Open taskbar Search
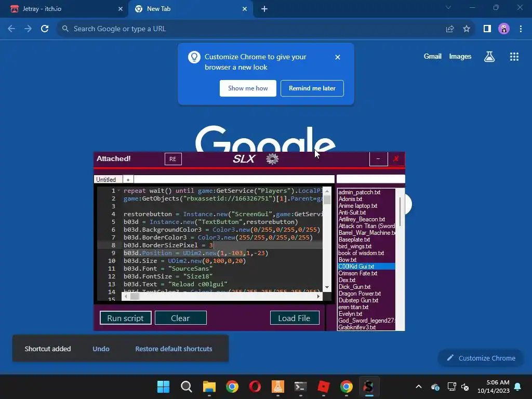Screen dimensions: 532x399 [x=187, y=387]
